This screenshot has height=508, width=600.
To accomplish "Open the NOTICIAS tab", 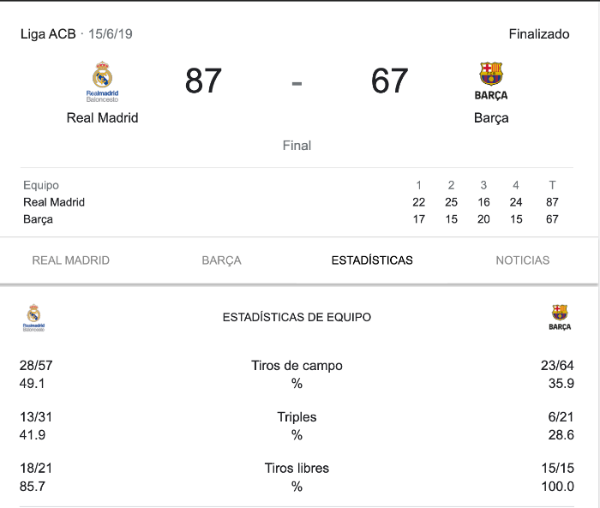I will pyautogui.click(x=523, y=261).
